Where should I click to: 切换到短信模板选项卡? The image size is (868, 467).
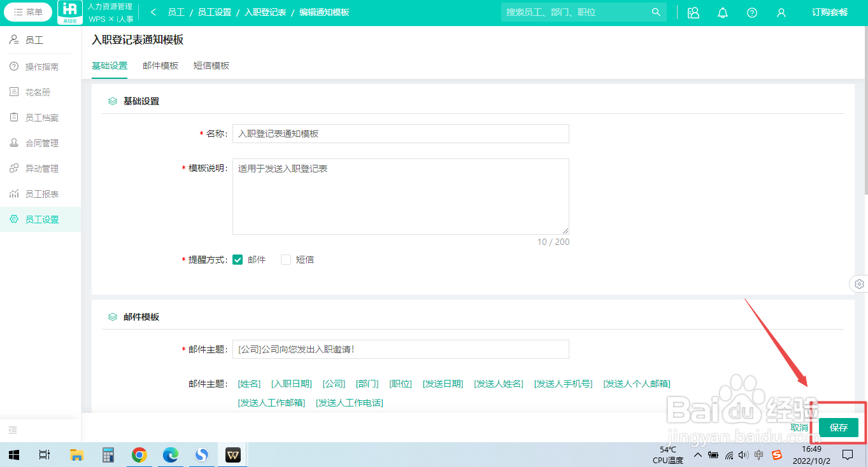point(211,66)
